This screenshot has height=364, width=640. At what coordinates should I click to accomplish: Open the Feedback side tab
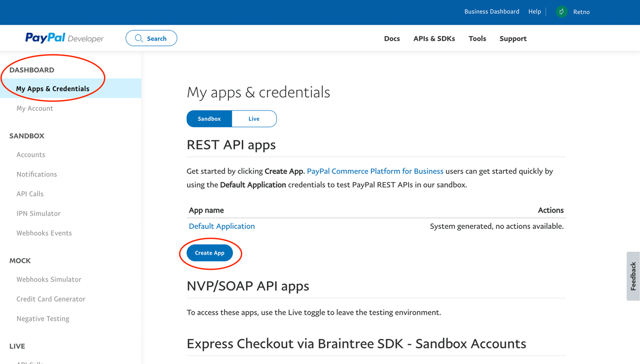(x=633, y=276)
